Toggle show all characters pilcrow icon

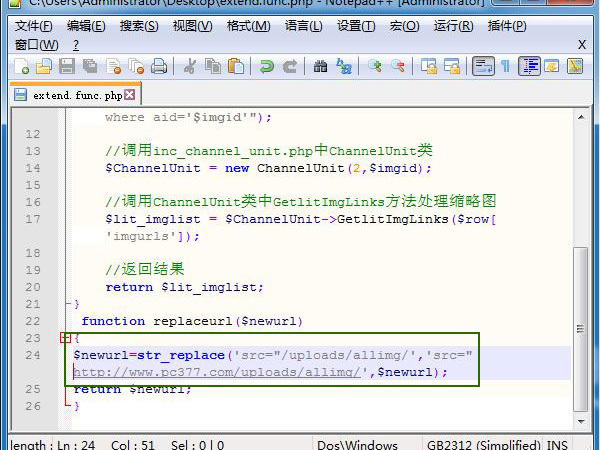tap(506, 66)
